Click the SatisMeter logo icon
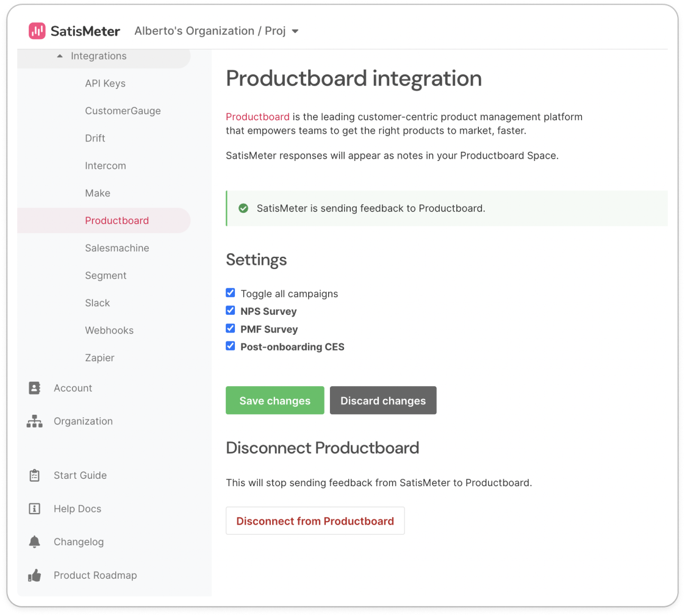 pyautogui.click(x=37, y=31)
